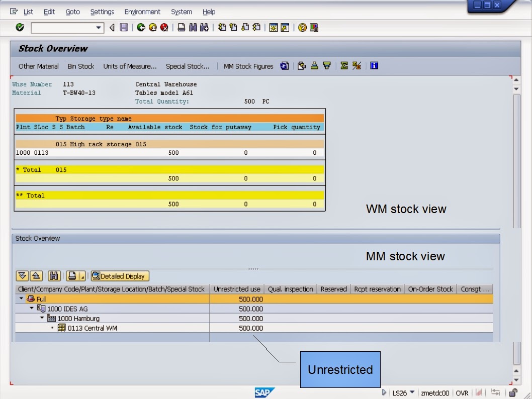This screenshot has height=399, width=532.
Task: Click the green Enter checkmark icon
Action: click(20, 28)
